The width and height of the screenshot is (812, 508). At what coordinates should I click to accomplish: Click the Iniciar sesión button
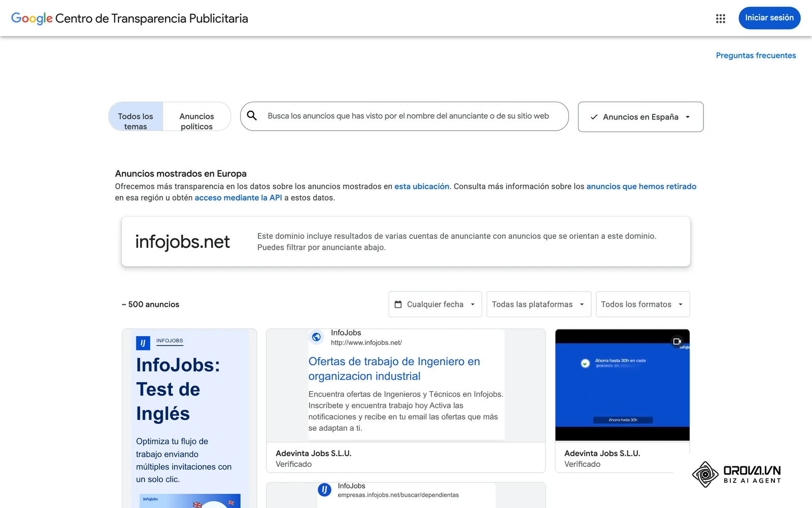tap(769, 18)
